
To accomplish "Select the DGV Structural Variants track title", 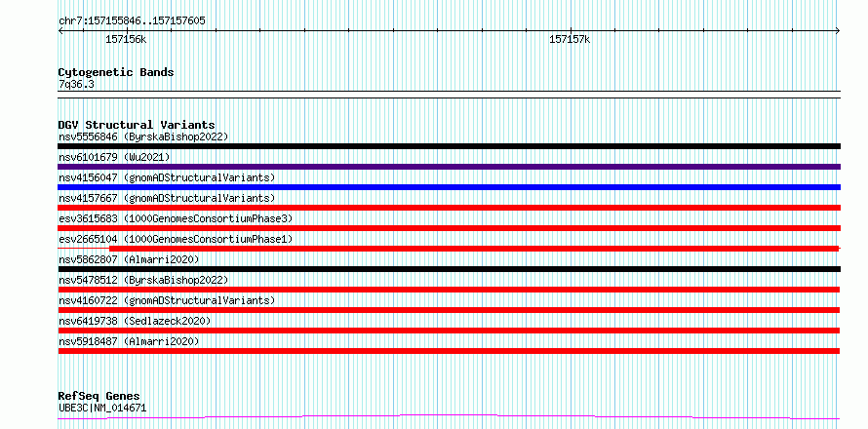I will pos(137,125).
